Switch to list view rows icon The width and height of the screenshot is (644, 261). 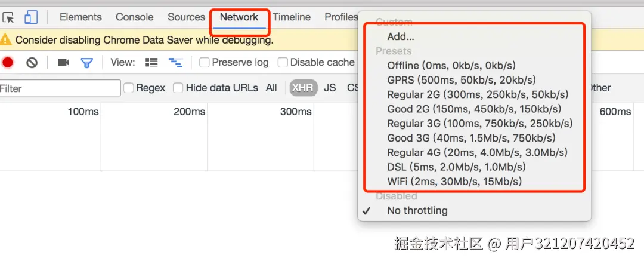pyautogui.click(x=151, y=62)
